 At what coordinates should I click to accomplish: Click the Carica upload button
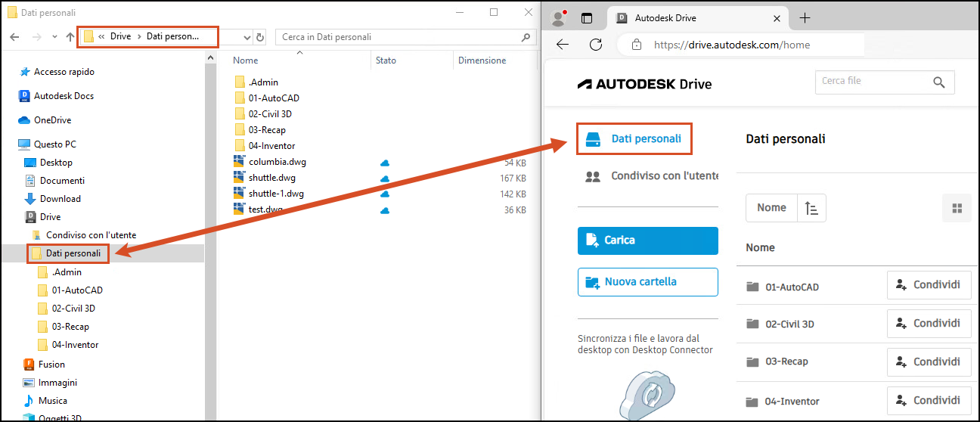(x=648, y=240)
